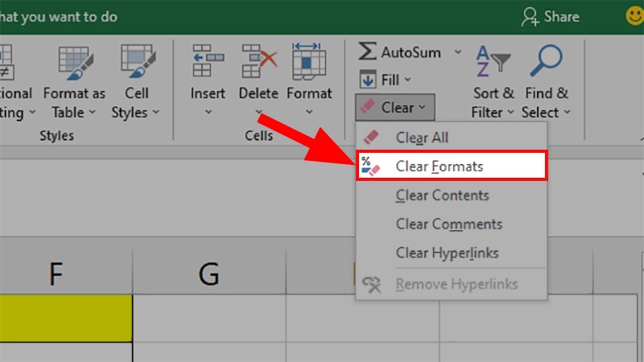
Task: Click the smiley feedback icon
Action: pos(635,15)
